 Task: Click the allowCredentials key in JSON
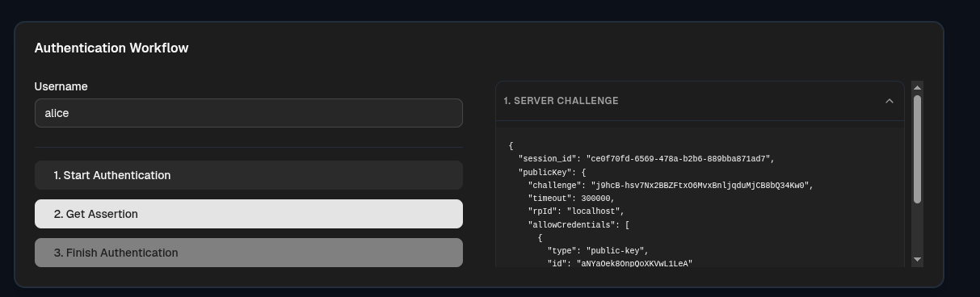point(570,224)
